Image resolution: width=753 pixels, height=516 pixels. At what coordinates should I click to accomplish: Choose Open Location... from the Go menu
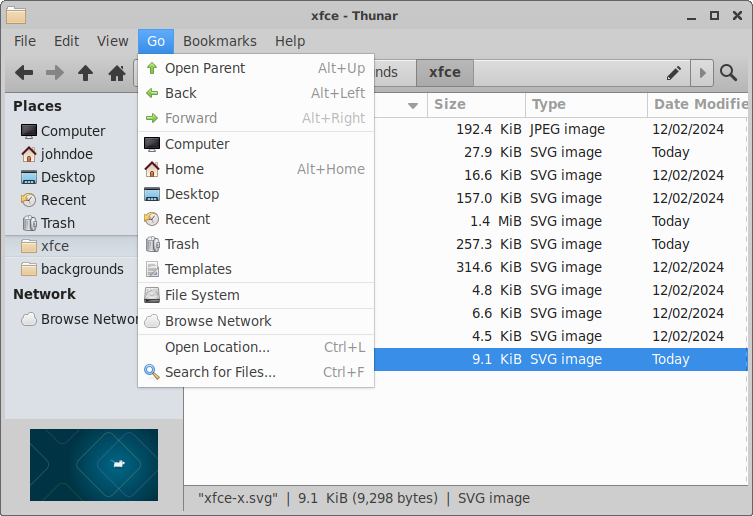(256, 347)
